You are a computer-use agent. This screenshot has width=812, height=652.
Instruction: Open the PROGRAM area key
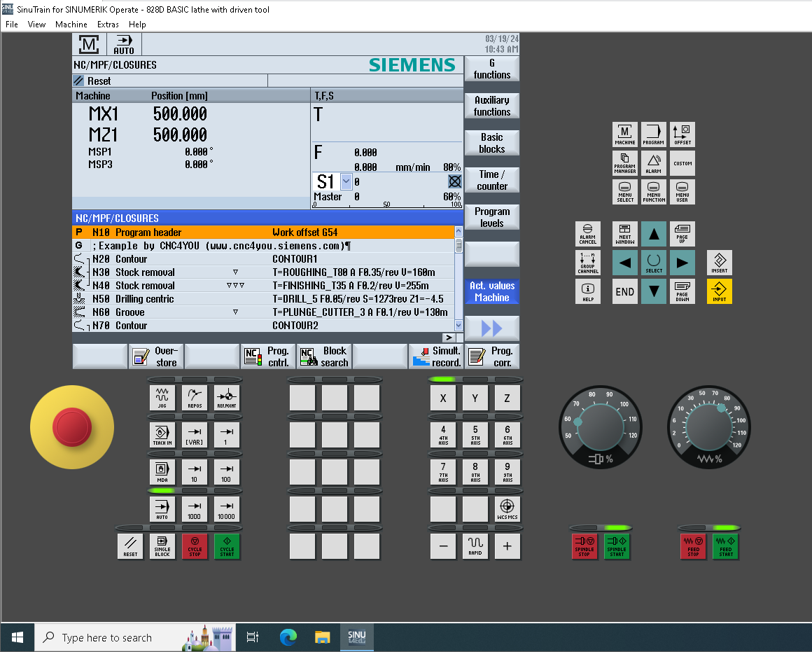pos(654,134)
